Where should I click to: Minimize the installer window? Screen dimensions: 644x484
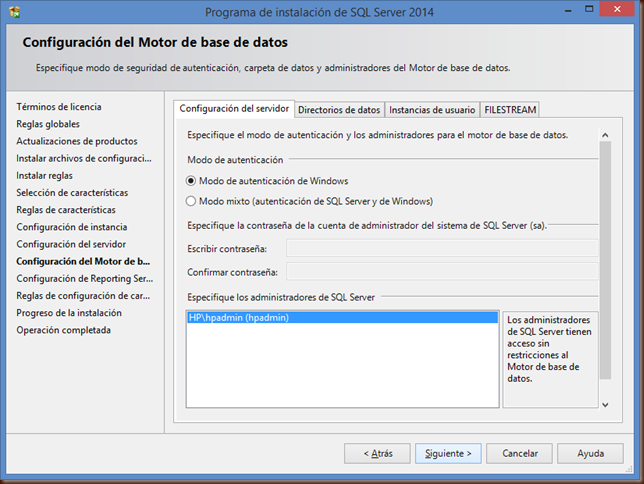coord(568,10)
